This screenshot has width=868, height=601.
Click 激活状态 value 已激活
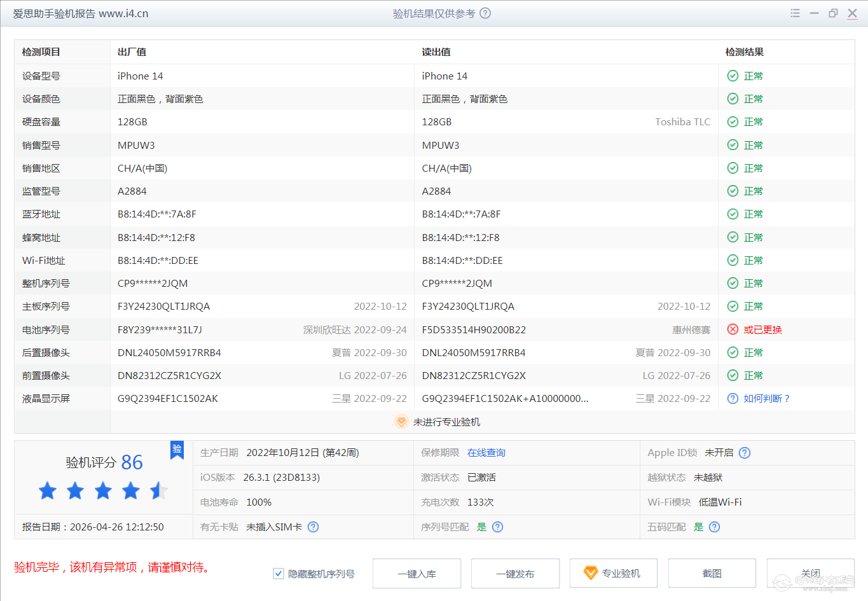pyautogui.click(x=481, y=478)
